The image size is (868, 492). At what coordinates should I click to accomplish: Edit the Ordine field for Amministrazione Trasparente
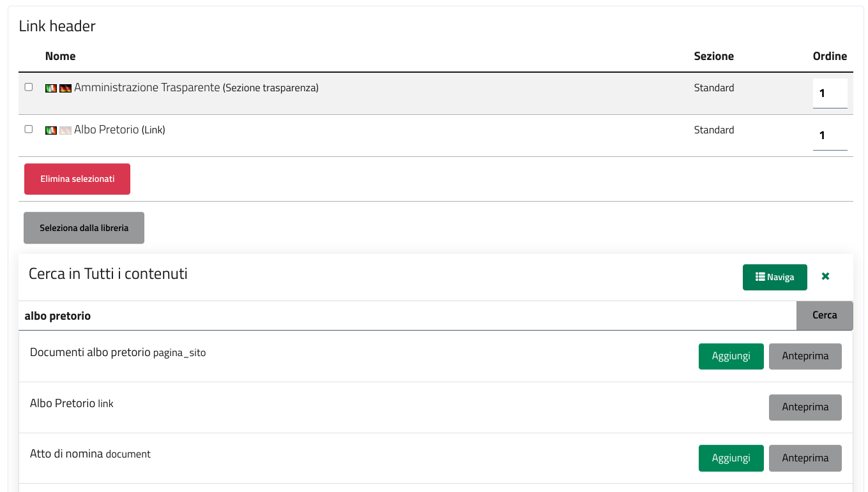pyautogui.click(x=830, y=93)
